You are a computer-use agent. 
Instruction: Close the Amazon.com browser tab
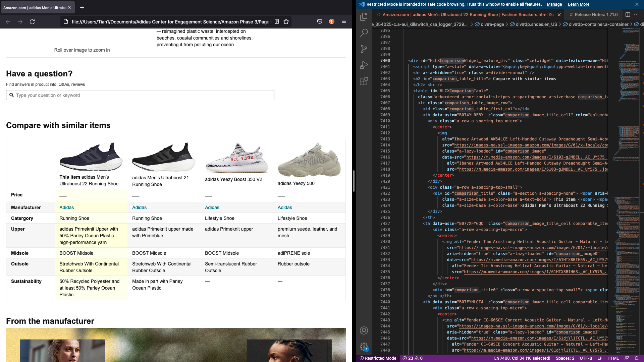[69, 7]
